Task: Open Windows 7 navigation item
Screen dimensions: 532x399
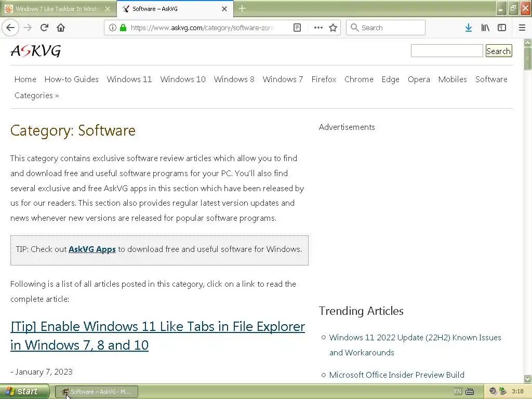Action: pyautogui.click(x=283, y=79)
